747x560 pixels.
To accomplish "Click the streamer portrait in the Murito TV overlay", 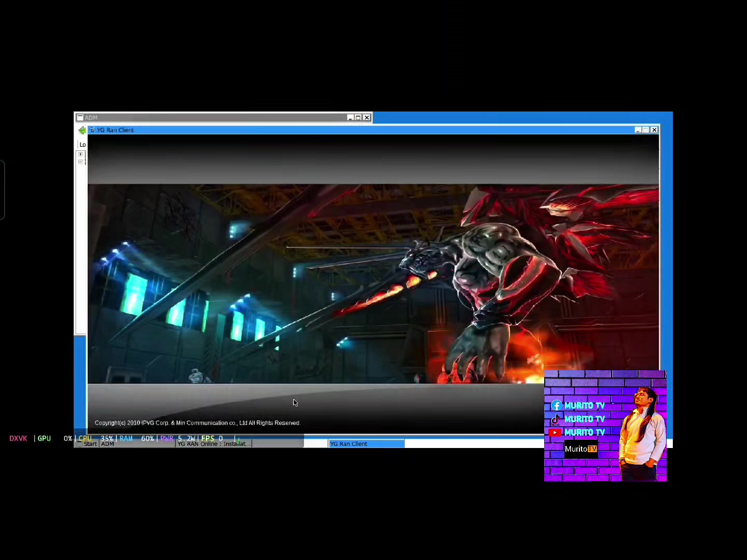I will (x=642, y=433).
